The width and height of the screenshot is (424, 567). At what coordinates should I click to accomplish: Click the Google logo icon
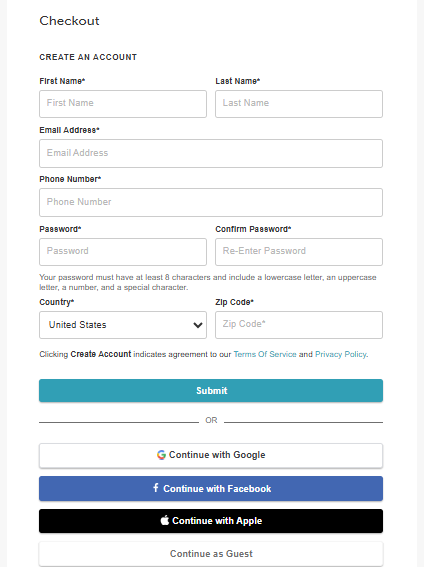point(161,455)
